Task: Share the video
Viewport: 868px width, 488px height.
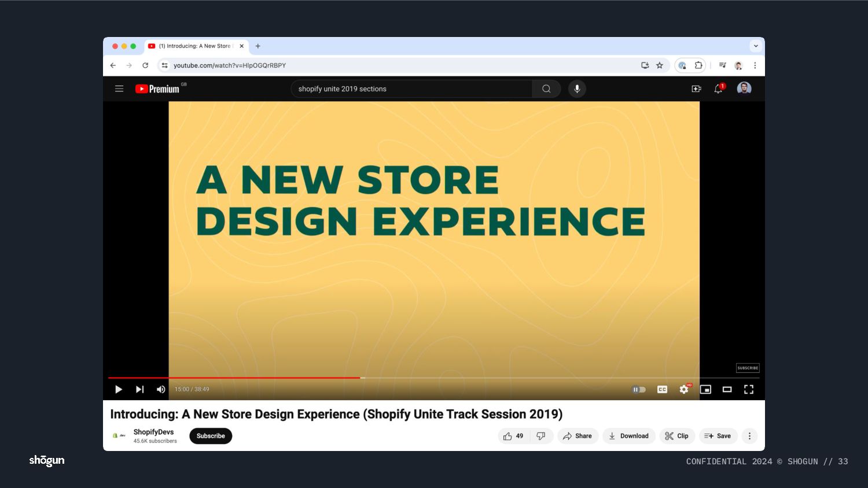Action: coord(578,436)
